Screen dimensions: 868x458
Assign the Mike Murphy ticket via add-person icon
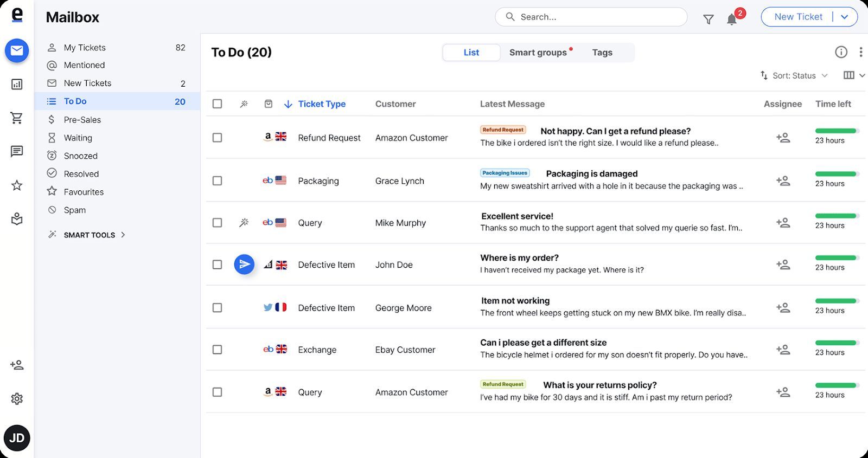coord(783,222)
